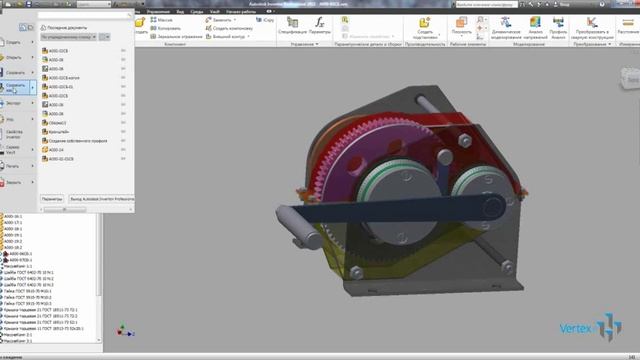Click the title bar help search field
Viewport: 640px width, 360px height.
point(487,4)
